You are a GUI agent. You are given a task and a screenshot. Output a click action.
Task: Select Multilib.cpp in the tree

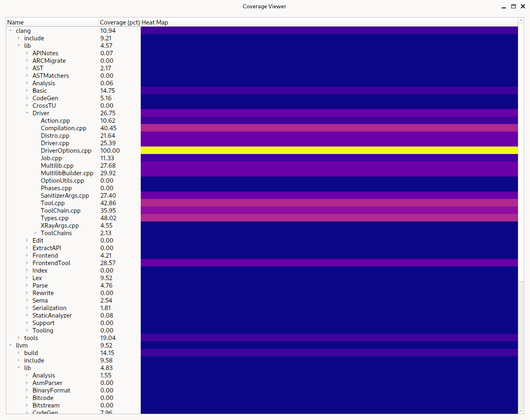tap(57, 165)
